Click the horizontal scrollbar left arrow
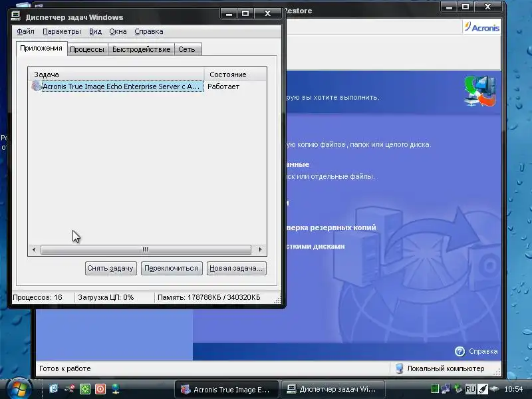This screenshot has height=399, width=532. click(x=34, y=250)
